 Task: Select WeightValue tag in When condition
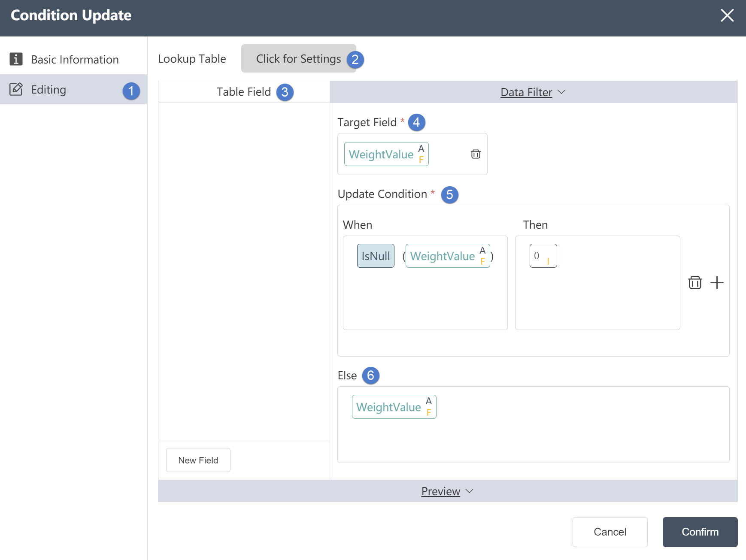[448, 256]
